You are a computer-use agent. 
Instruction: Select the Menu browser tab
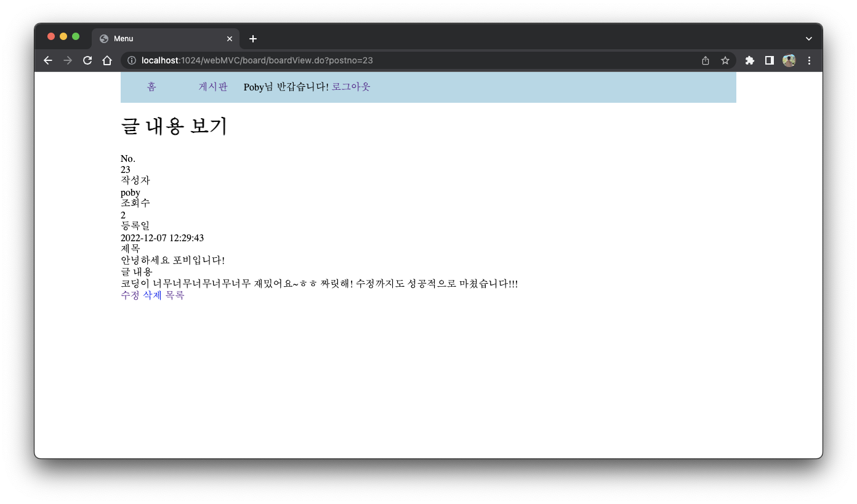point(166,38)
